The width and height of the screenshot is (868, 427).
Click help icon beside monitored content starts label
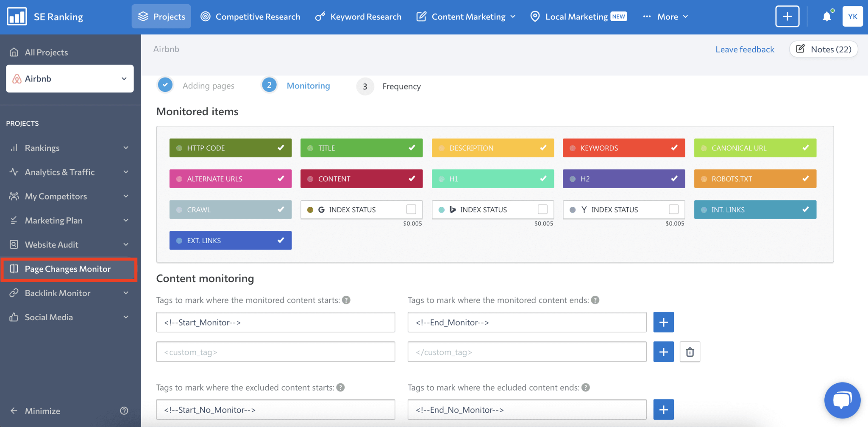[346, 300]
